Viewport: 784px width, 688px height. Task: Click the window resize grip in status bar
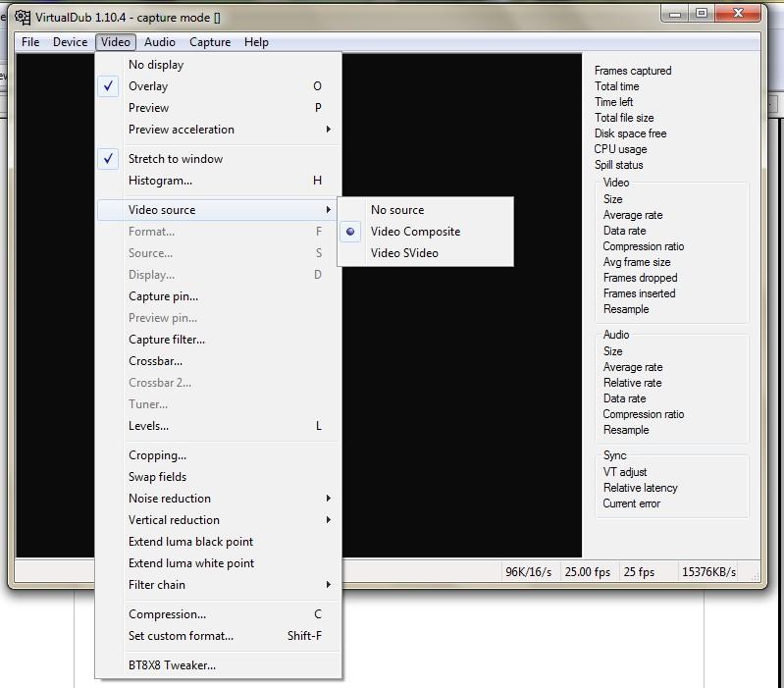[x=755, y=576]
